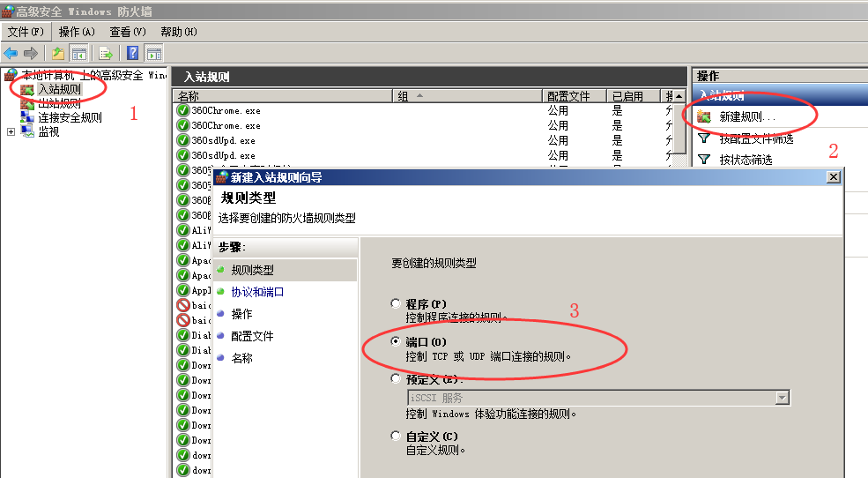
Task: Expand the 监视 tree node
Action: [x=11, y=131]
